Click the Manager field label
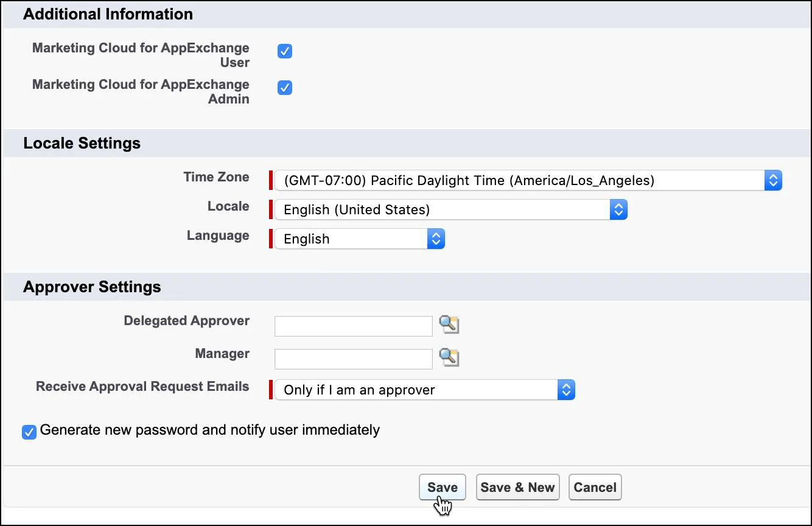 click(x=222, y=354)
